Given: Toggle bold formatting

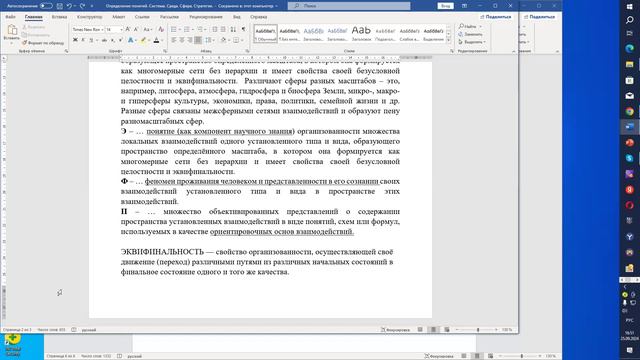Looking at the screenshot, I should click(75, 40).
